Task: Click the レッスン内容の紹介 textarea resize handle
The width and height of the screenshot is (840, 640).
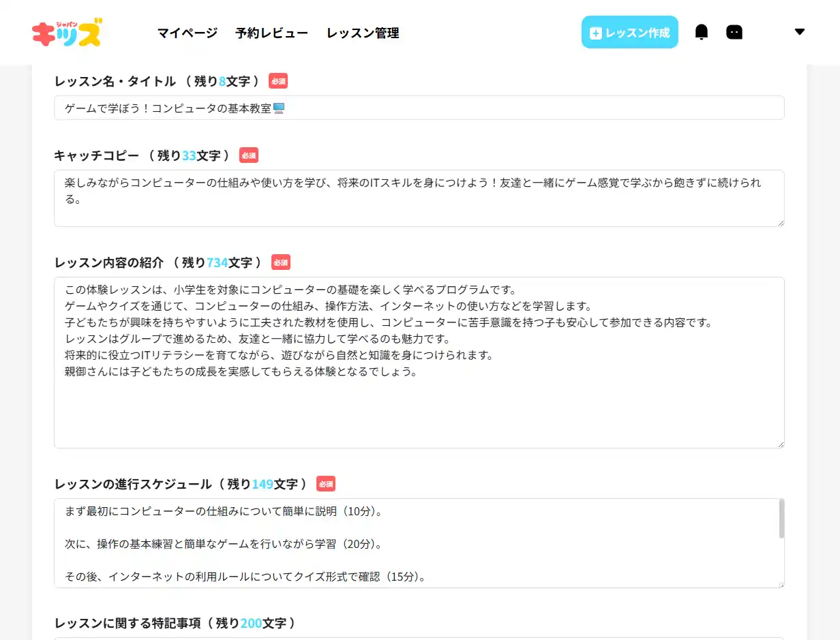Action: click(780, 444)
